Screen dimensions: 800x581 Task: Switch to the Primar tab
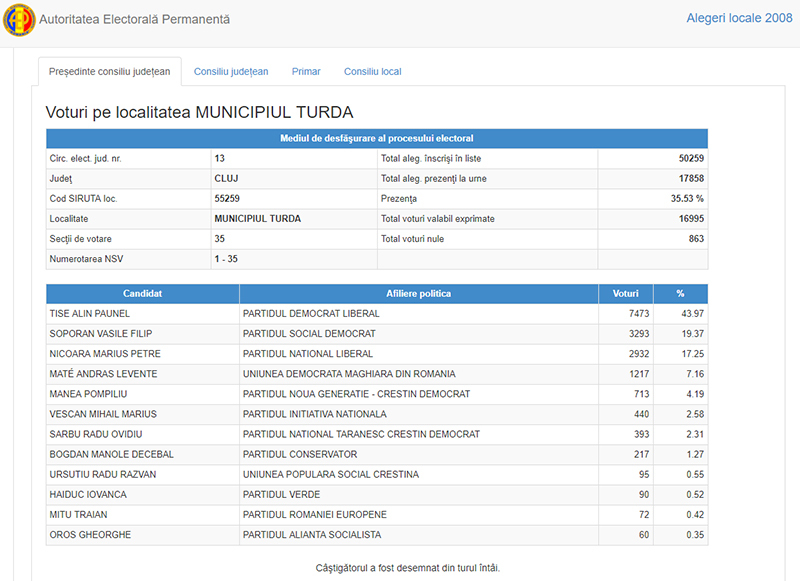click(306, 71)
